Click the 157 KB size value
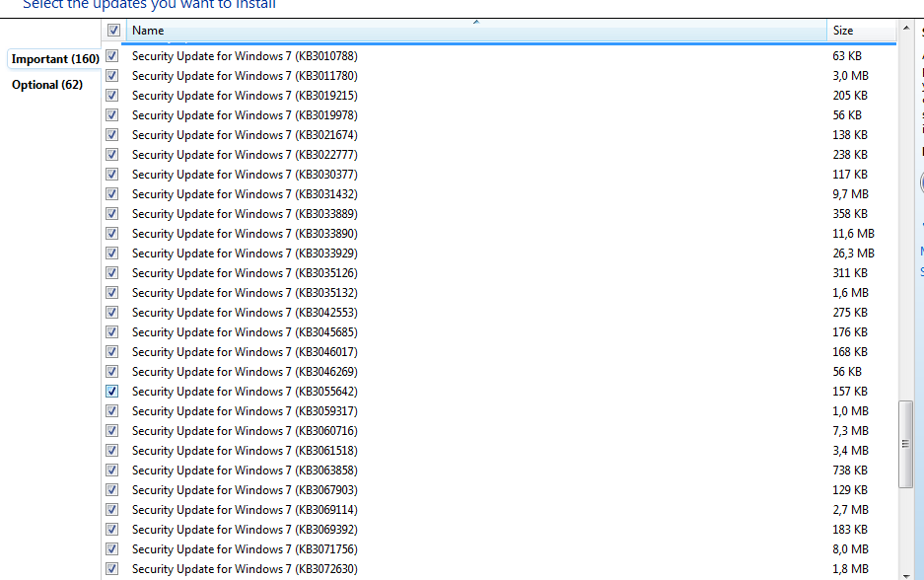The width and height of the screenshot is (924, 580). [850, 392]
